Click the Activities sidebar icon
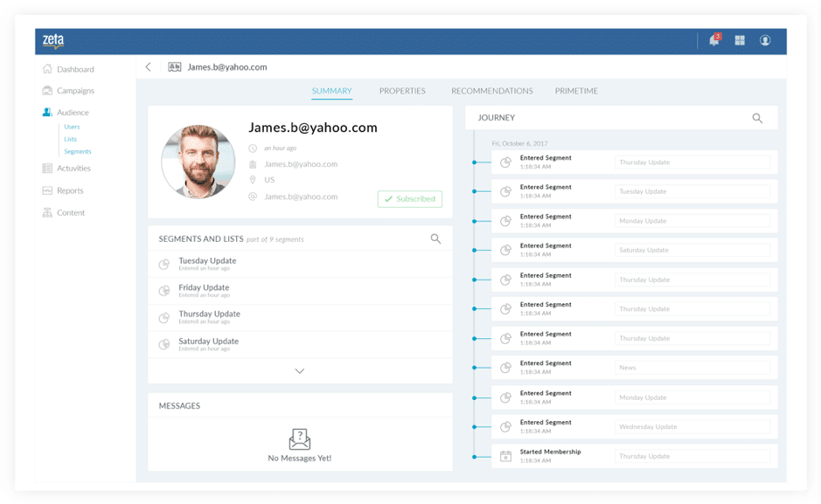Image resolution: width=821 pixels, height=504 pixels. pyautogui.click(x=47, y=169)
